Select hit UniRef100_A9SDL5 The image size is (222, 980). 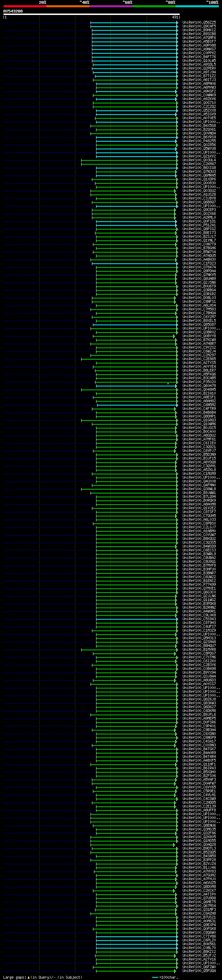(199, 64)
